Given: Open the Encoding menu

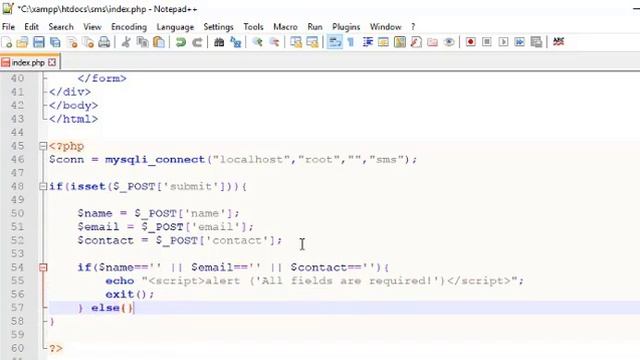Looking at the screenshot, I should coord(129,27).
